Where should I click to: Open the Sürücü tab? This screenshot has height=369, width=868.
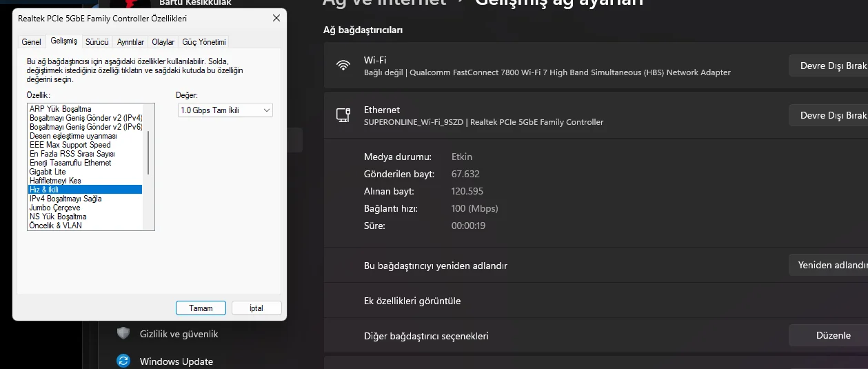(97, 42)
